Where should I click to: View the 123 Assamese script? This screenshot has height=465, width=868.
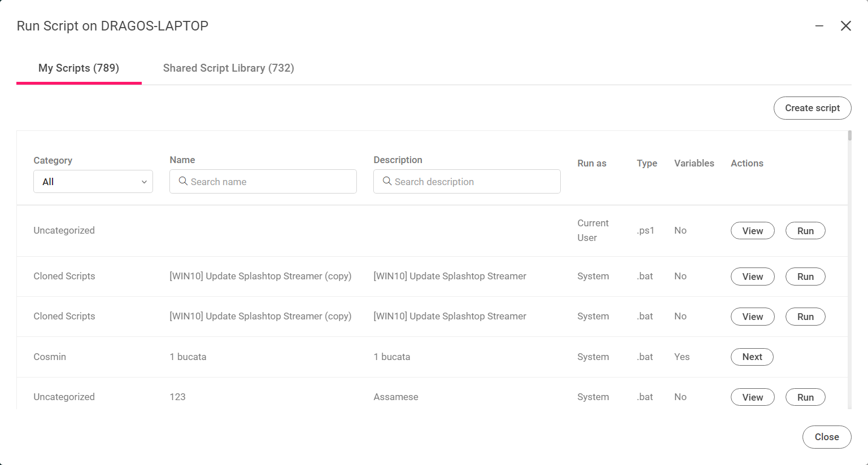pyautogui.click(x=752, y=397)
